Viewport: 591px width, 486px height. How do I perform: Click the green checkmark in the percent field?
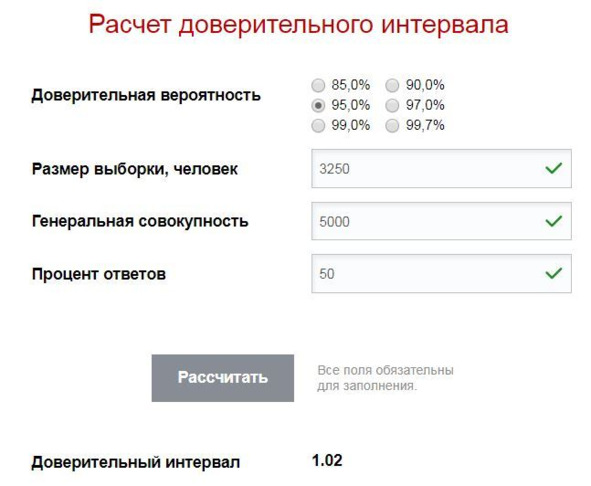(x=554, y=273)
